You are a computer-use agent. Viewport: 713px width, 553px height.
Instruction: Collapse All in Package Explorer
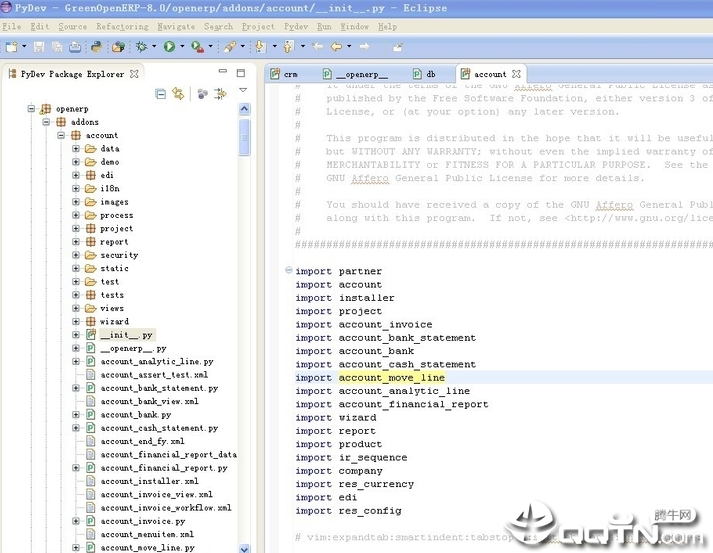pyautogui.click(x=161, y=94)
